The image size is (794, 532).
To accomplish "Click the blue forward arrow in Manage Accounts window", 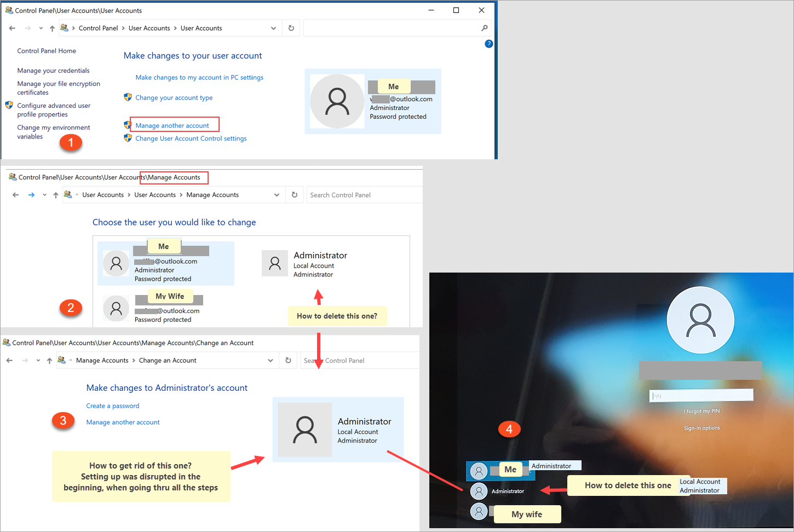I will point(31,194).
